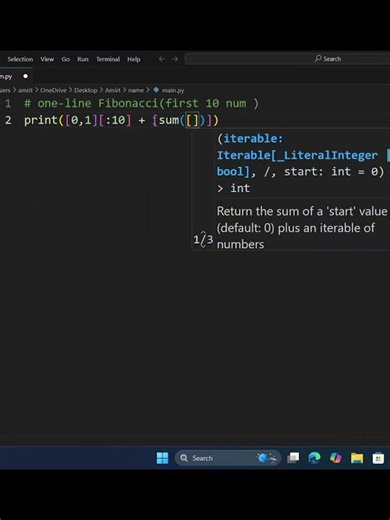This screenshot has height=520, width=390.
Task: Open the View menu
Action: [47, 59]
